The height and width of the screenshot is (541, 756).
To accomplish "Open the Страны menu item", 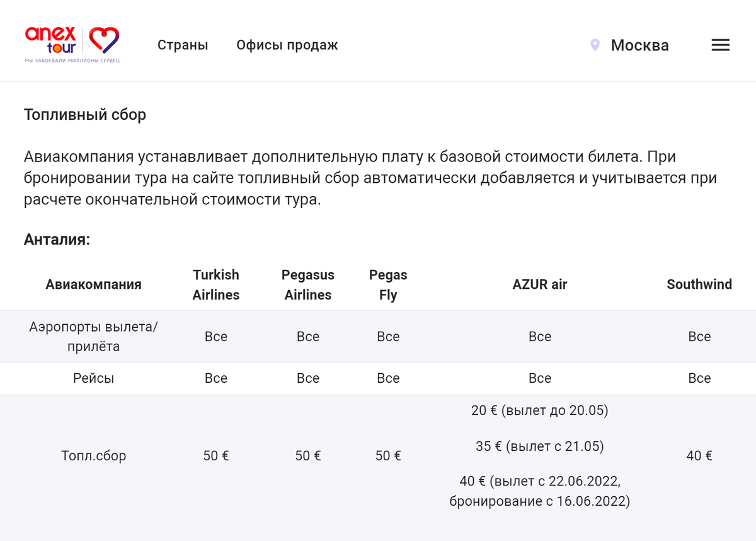I will coord(183,45).
